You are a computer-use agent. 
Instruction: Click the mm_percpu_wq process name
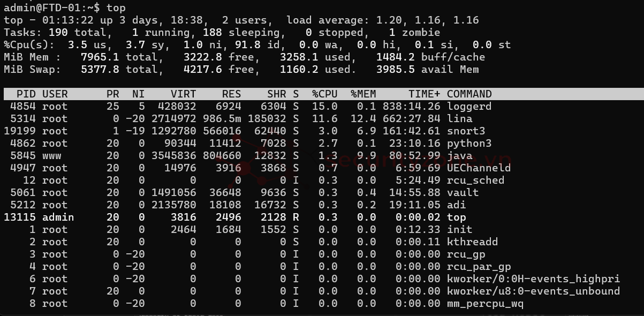tap(485, 304)
